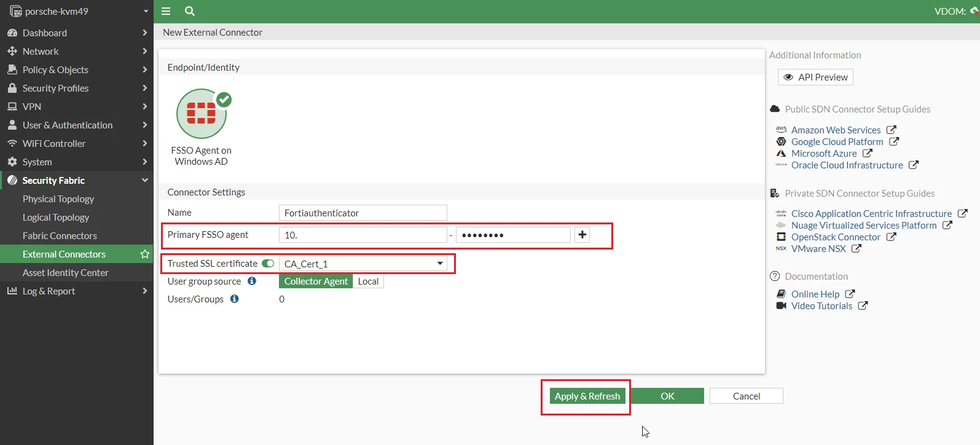Image resolution: width=980 pixels, height=445 pixels.
Task: Show info for Users/Groups
Action: coord(235,299)
